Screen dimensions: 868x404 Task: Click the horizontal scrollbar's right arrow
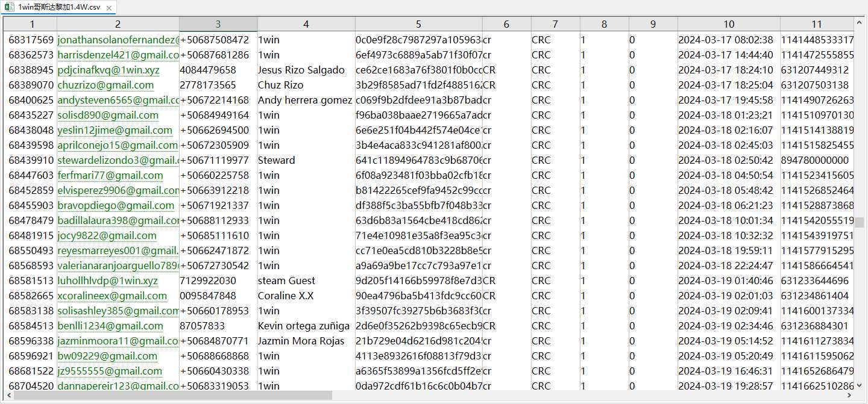(x=850, y=396)
